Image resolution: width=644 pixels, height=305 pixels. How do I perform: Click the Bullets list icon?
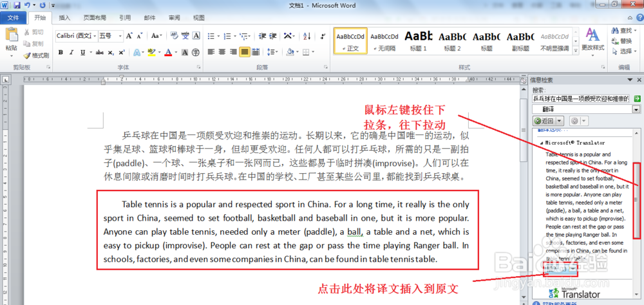[x=211, y=36]
